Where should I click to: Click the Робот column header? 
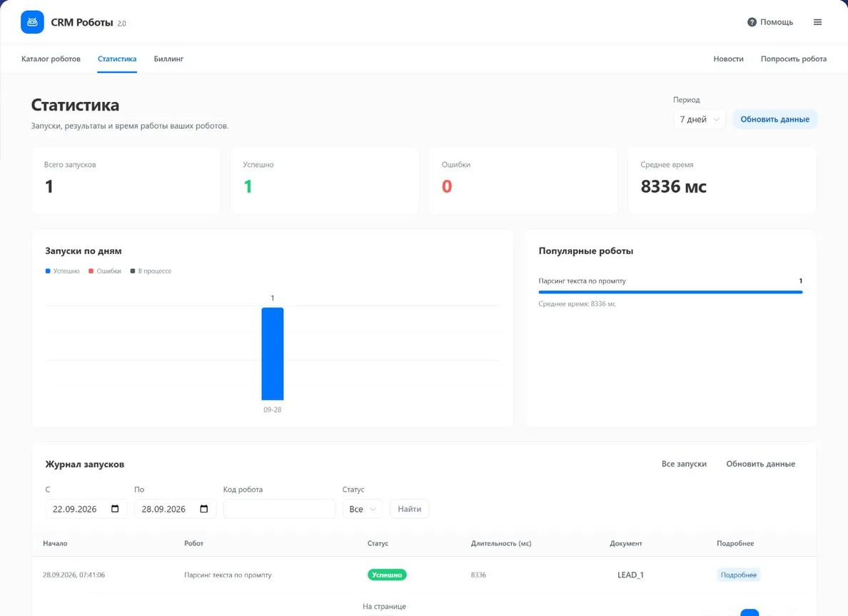point(193,543)
